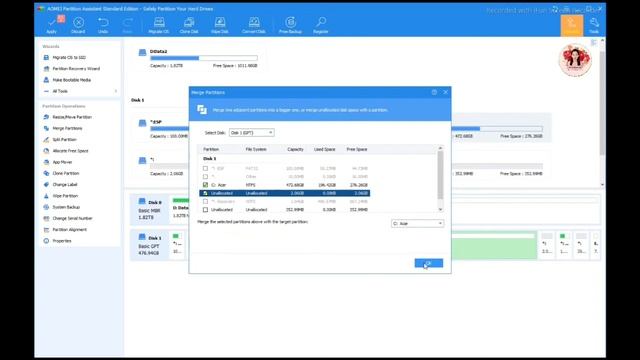Uncheck the highlighted 2.06GB Unallocated checkbox
Image resolution: width=640 pixels, height=360 pixels.
tap(205, 193)
